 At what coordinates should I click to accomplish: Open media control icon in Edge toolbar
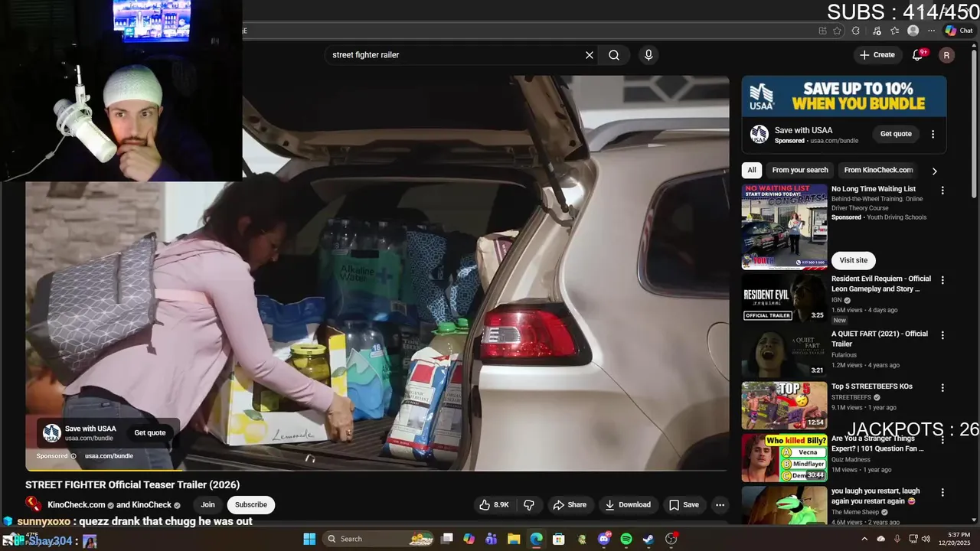(x=877, y=31)
